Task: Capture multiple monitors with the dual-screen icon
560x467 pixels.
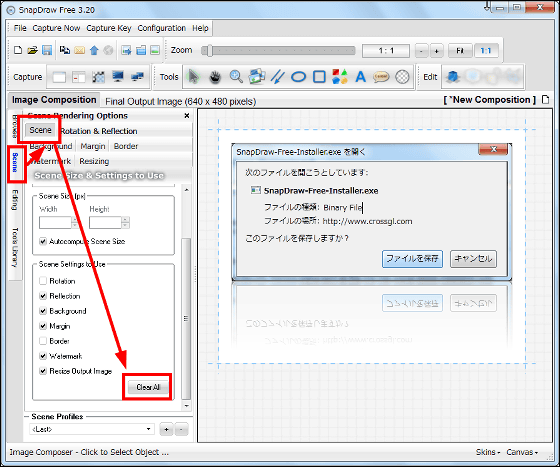Action: pos(137,76)
